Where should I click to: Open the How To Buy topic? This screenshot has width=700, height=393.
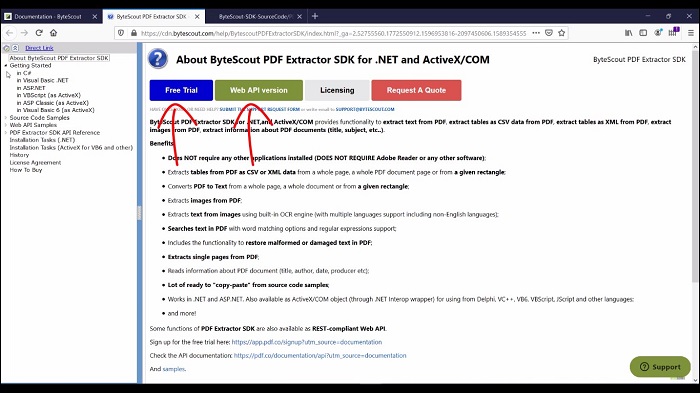pyautogui.click(x=26, y=170)
